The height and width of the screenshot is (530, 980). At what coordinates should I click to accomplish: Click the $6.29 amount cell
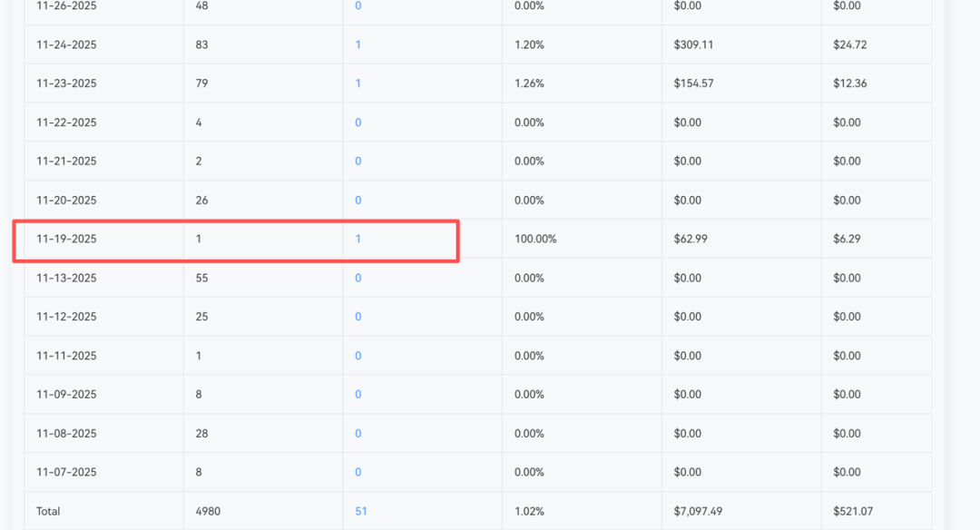847,240
